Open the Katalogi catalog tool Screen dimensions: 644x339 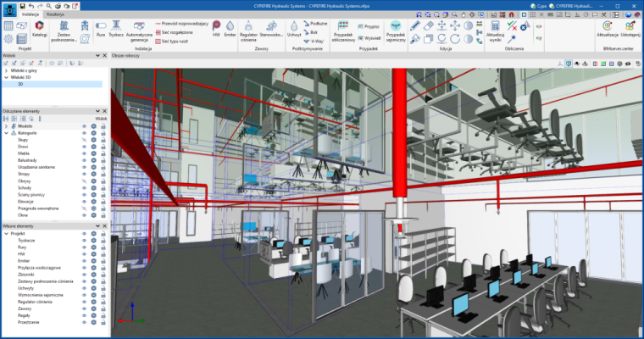[39, 31]
